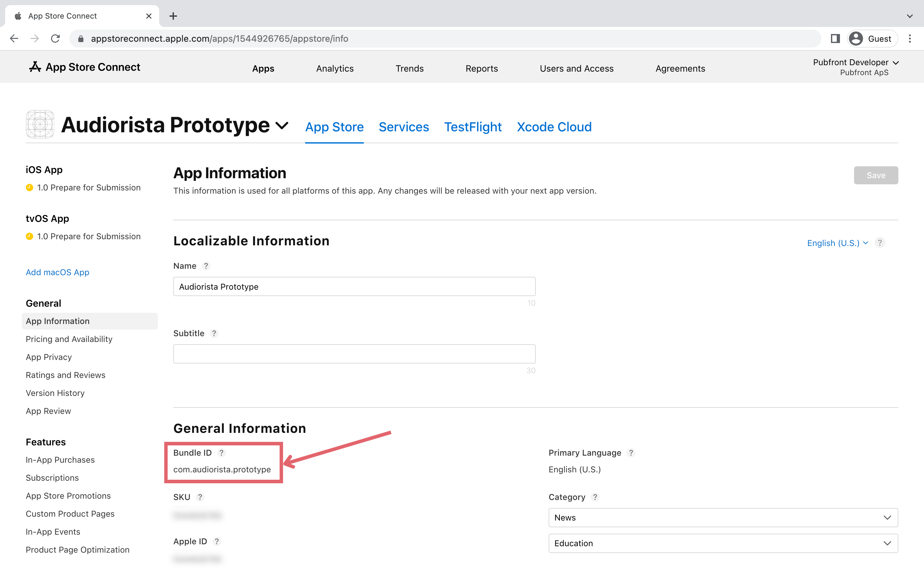Click the tab search chevron
Screen dimensions: 924x578
coord(910,16)
